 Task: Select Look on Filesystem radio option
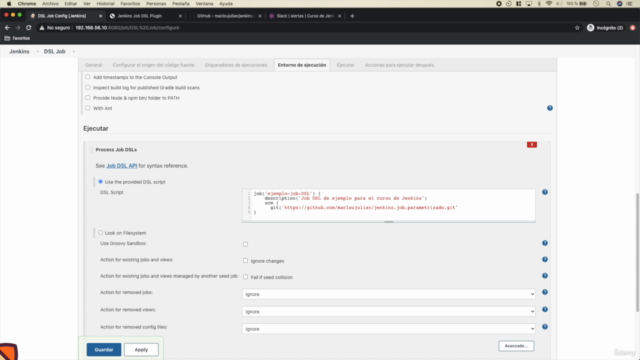(100, 233)
